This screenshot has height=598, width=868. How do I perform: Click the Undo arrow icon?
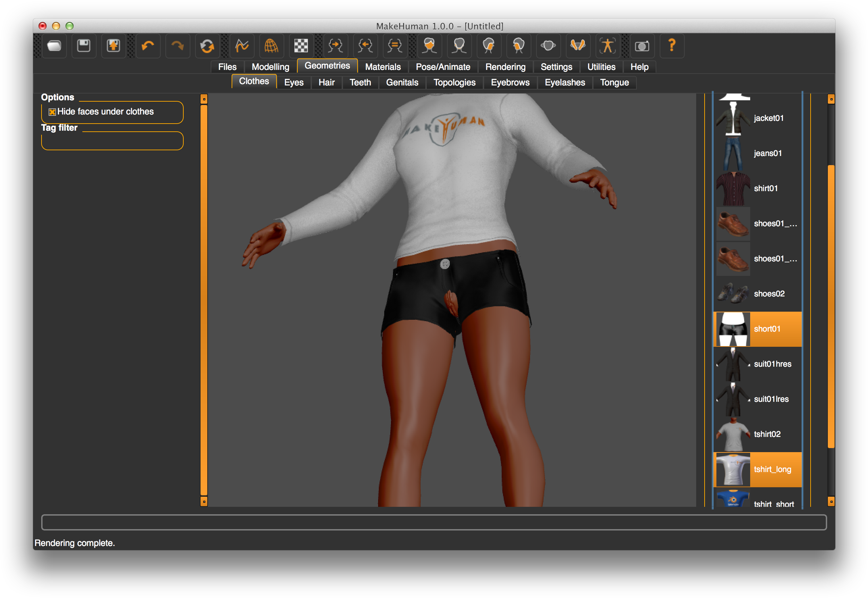pyautogui.click(x=148, y=46)
